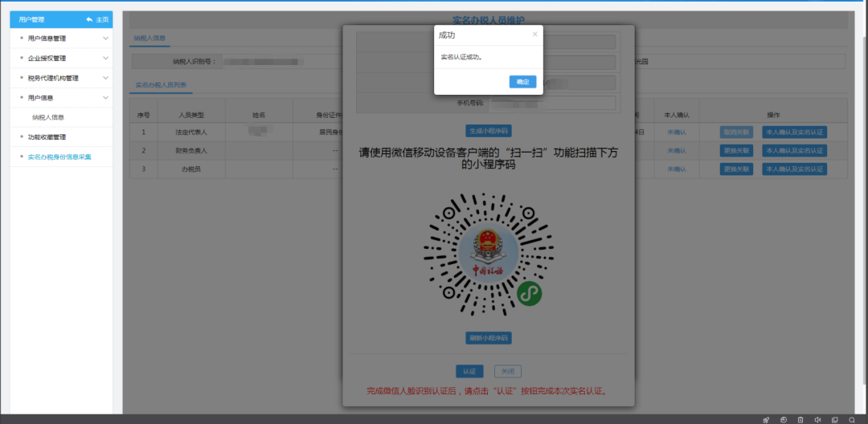
Task: Click the 法定代表人 cell in the table
Action: [191, 132]
